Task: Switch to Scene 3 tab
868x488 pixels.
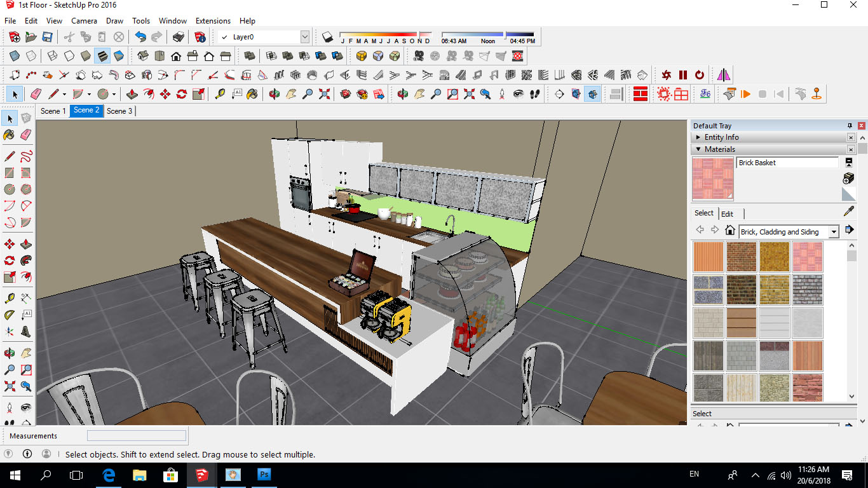Action: [119, 111]
